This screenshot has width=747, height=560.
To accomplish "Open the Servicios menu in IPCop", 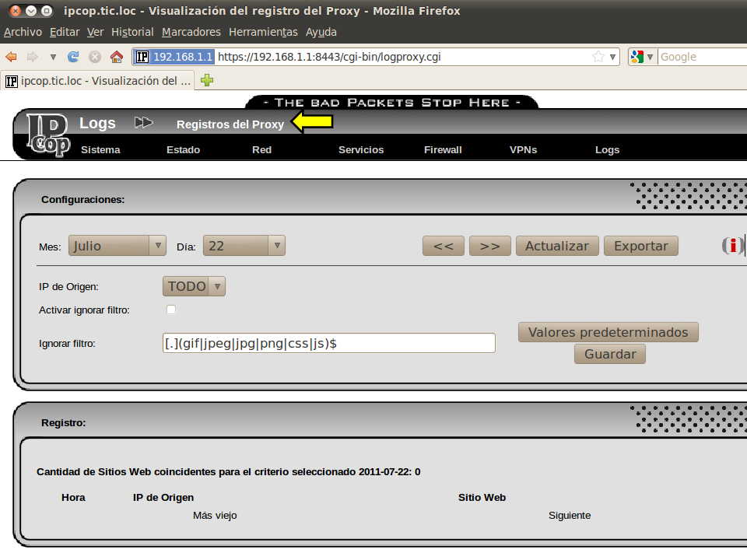I will pos(361,150).
